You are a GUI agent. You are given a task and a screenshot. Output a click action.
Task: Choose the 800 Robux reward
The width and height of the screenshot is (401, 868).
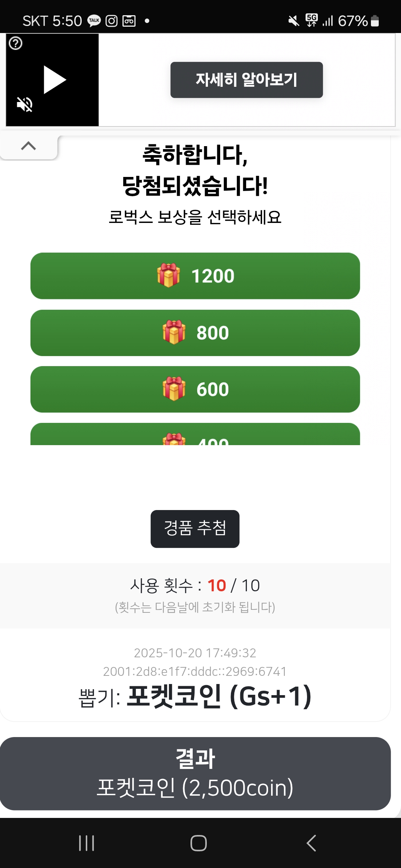195,333
